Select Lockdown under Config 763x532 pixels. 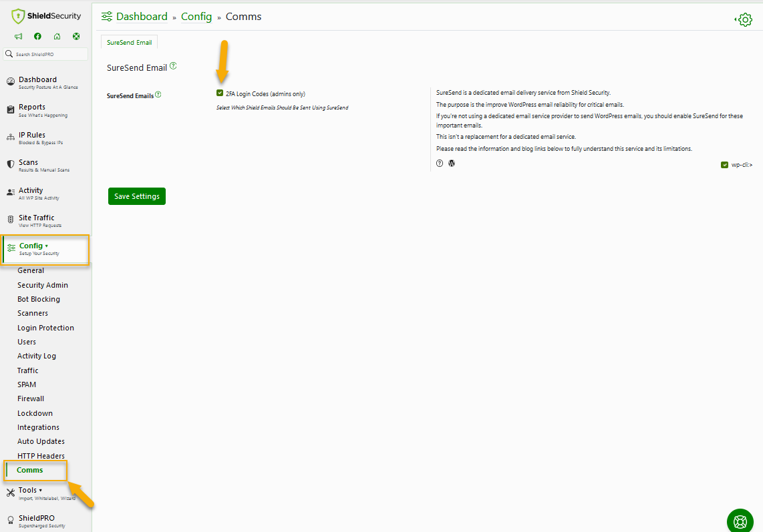[35, 413]
